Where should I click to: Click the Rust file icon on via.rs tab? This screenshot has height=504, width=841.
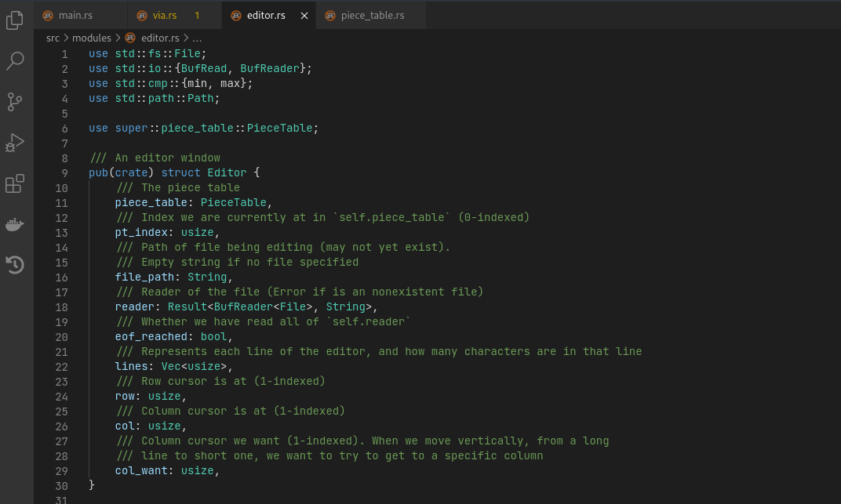142,16
